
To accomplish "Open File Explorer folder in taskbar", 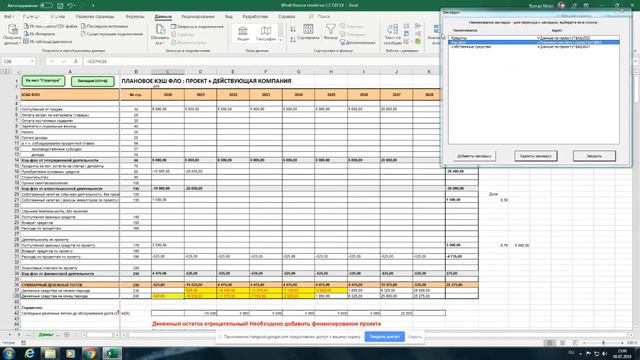I will [50, 353].
